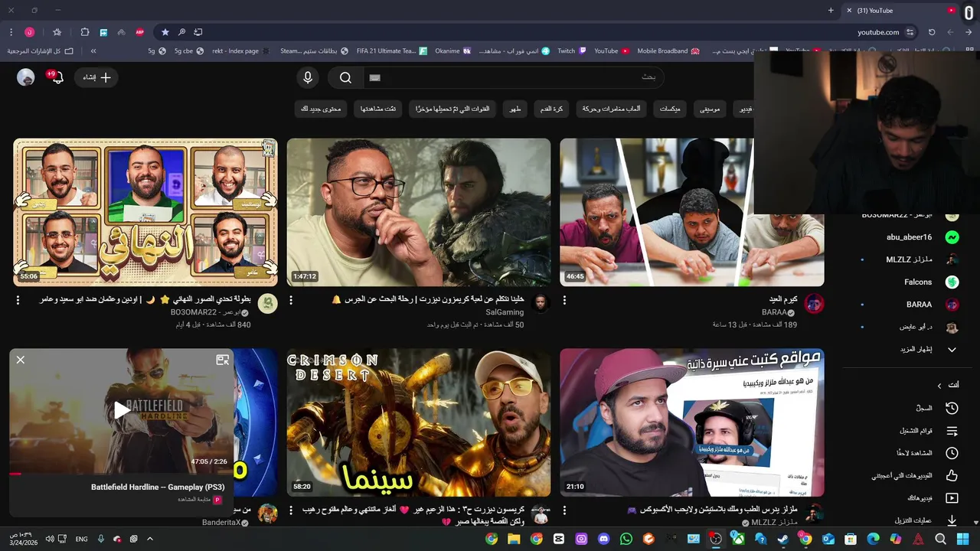The width and height of the screenshot is (980, 551).
Task: Seek on the mini player red progress bar
Action: 121,474
